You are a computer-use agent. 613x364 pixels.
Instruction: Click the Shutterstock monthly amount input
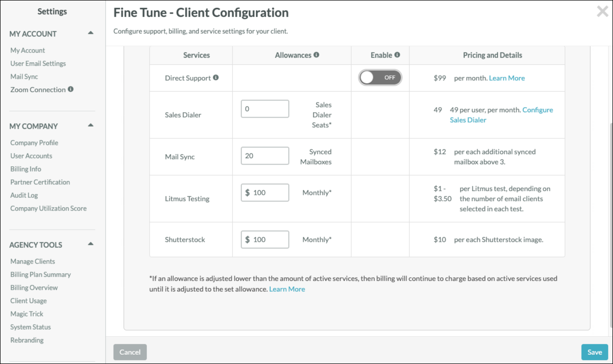(x=265, y=240)
